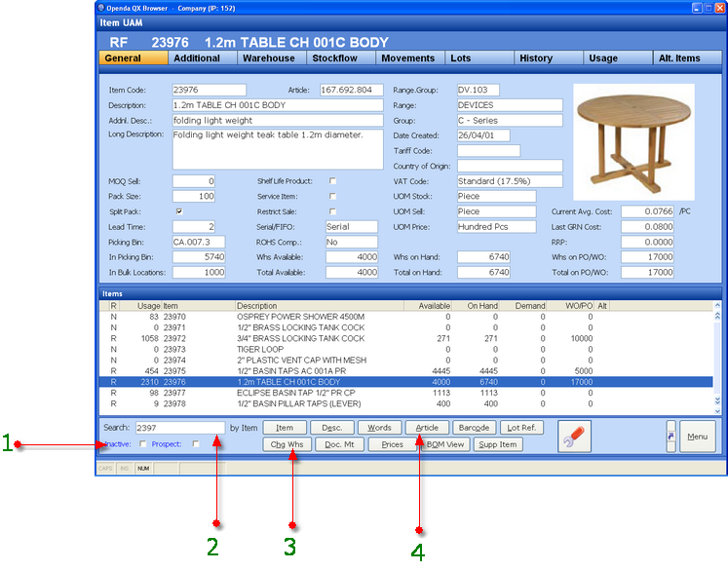
Task: Open the BOM View button
Action: (x=445, y=444)
